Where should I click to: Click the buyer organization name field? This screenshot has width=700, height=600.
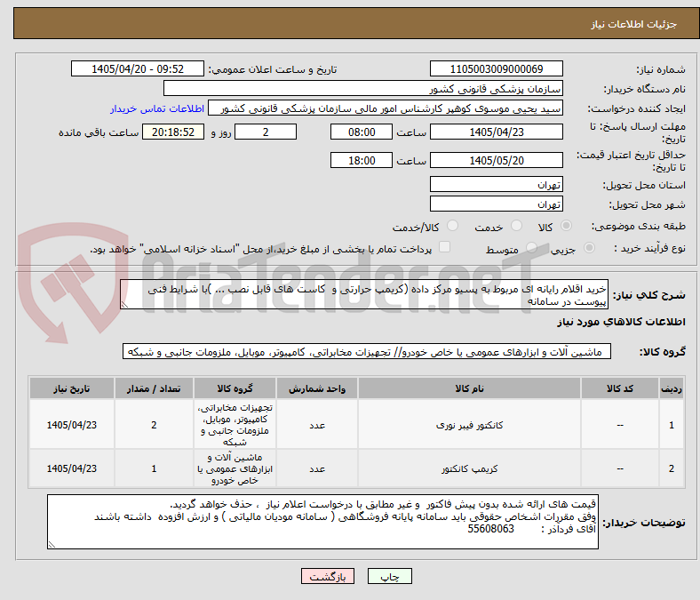pos(363,89)
